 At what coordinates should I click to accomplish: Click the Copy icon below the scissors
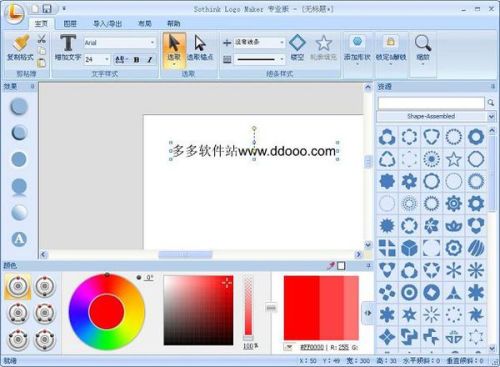pyautogui.click(x=42, y=51)
